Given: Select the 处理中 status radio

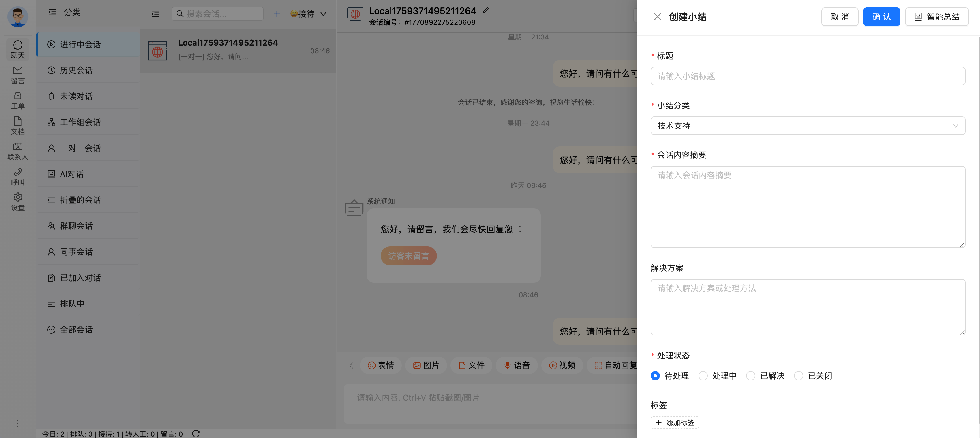Looking at the screenshot, I should pos(703,376).
